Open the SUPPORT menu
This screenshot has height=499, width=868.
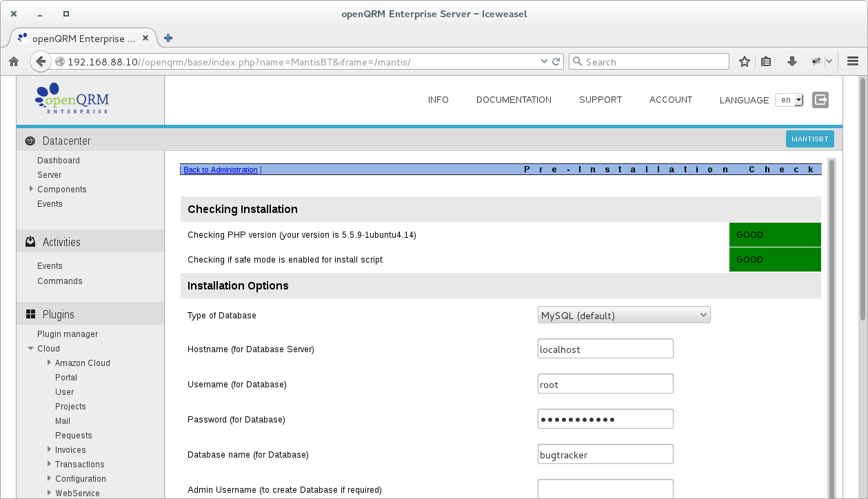600,100
